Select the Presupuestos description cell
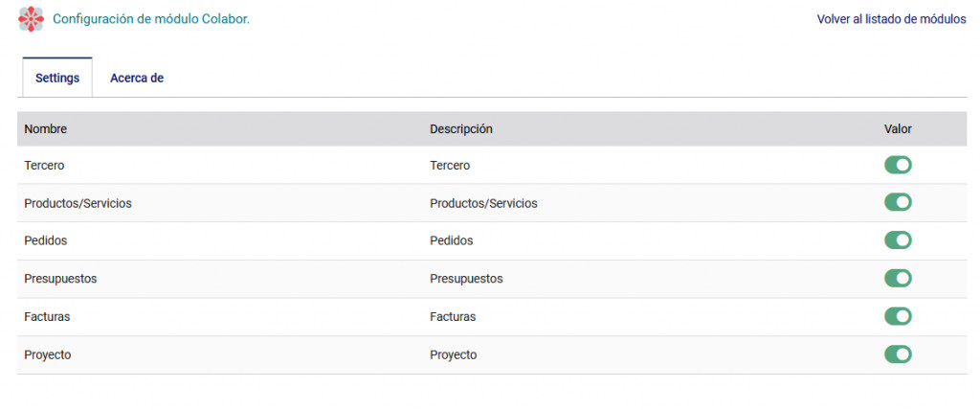The height and width of the screenshot is (410, 980). 466,279
